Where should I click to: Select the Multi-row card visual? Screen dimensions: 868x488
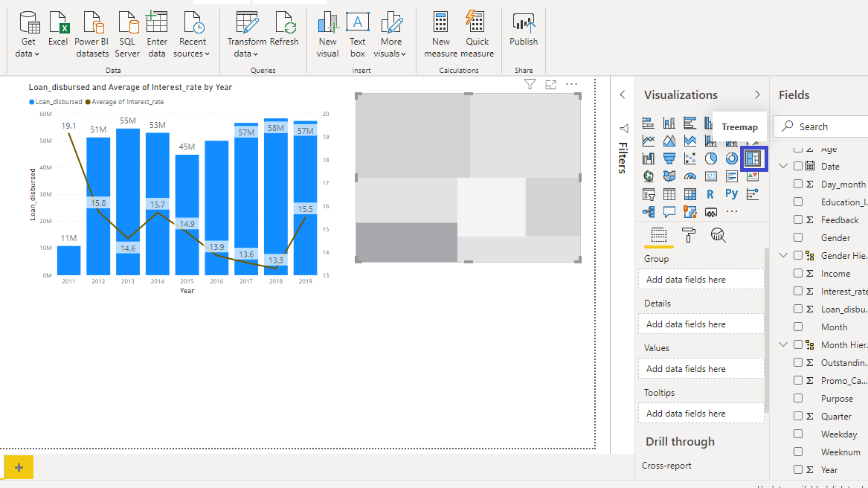click(x=732, y=176)
